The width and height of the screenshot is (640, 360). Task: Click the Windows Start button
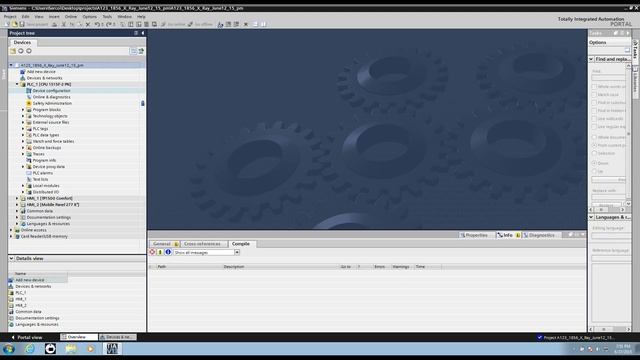click(x=9, y=349)
